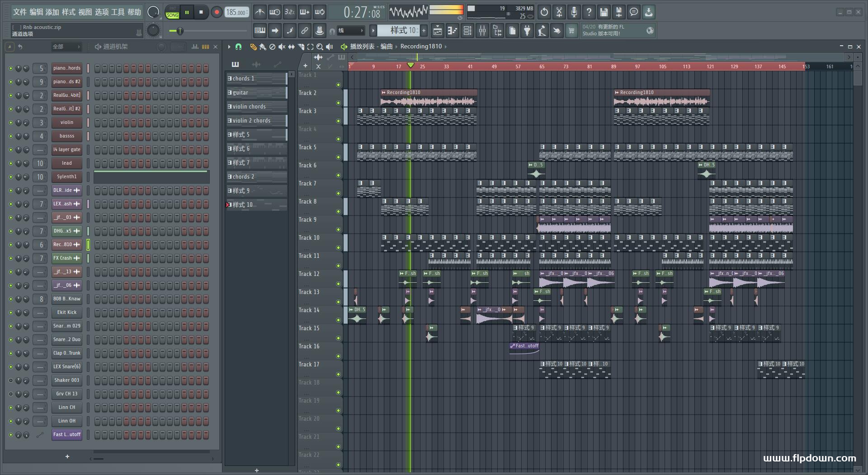
Task: Click the channel rack swing knob
Action: (x=161, y=47)
